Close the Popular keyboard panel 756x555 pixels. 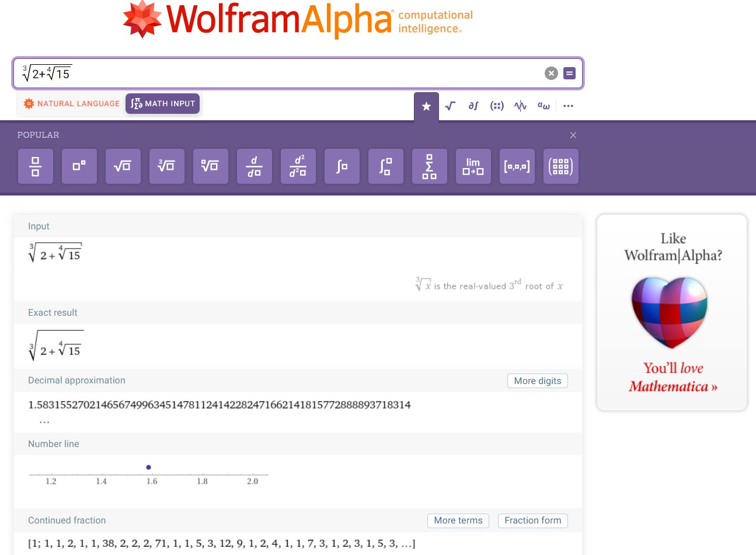(x=573, y=135)
